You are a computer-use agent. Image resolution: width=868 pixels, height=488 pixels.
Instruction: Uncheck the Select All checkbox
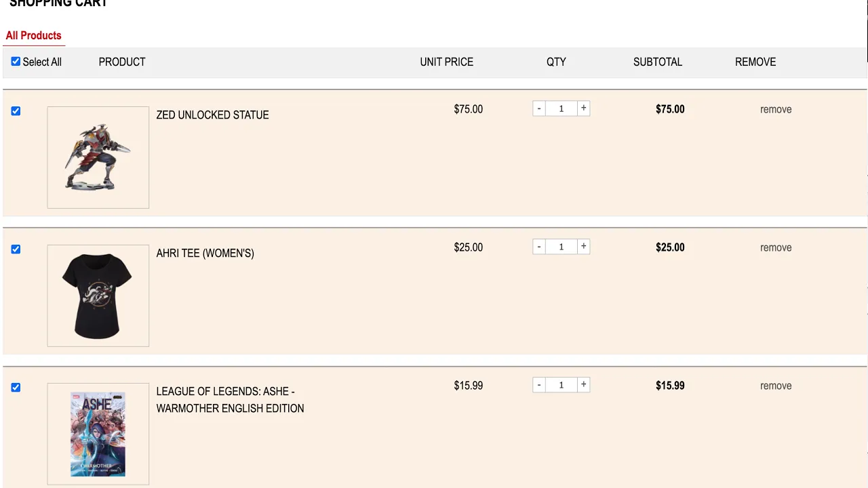[x=16, y=61]
